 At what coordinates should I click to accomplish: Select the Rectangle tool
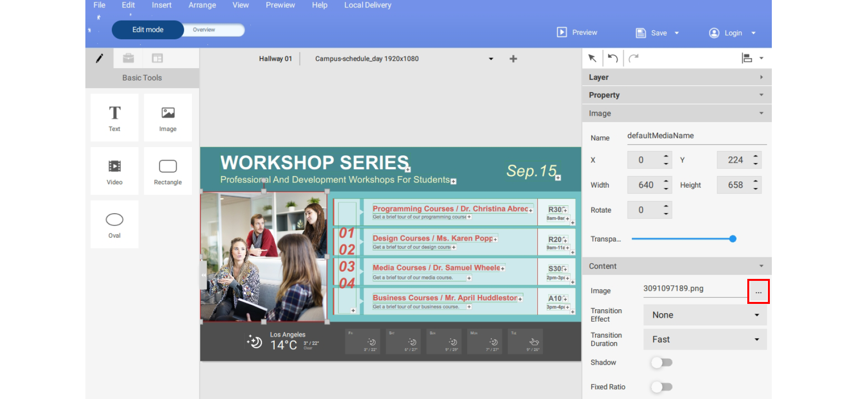pyautogui.click(x=168, y=171)
